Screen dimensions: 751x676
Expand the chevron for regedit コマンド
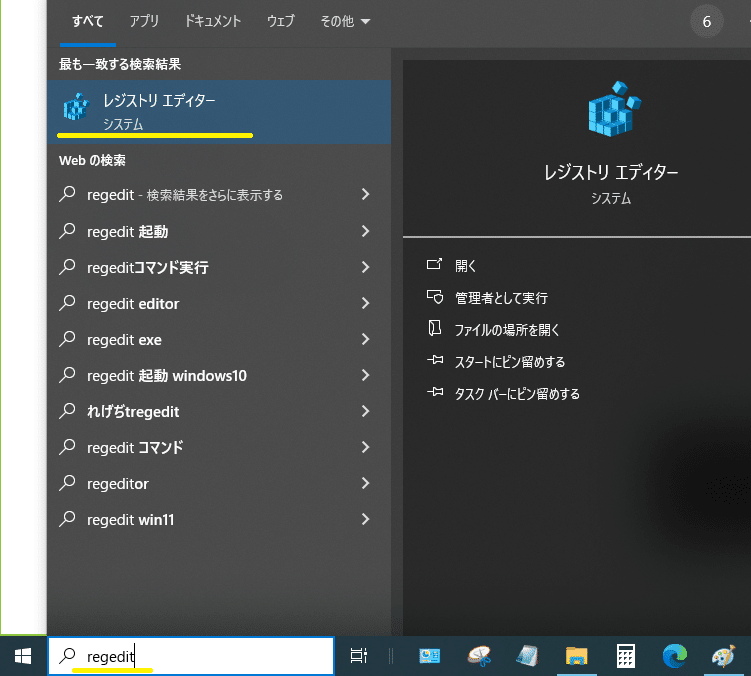coord(365,447)
